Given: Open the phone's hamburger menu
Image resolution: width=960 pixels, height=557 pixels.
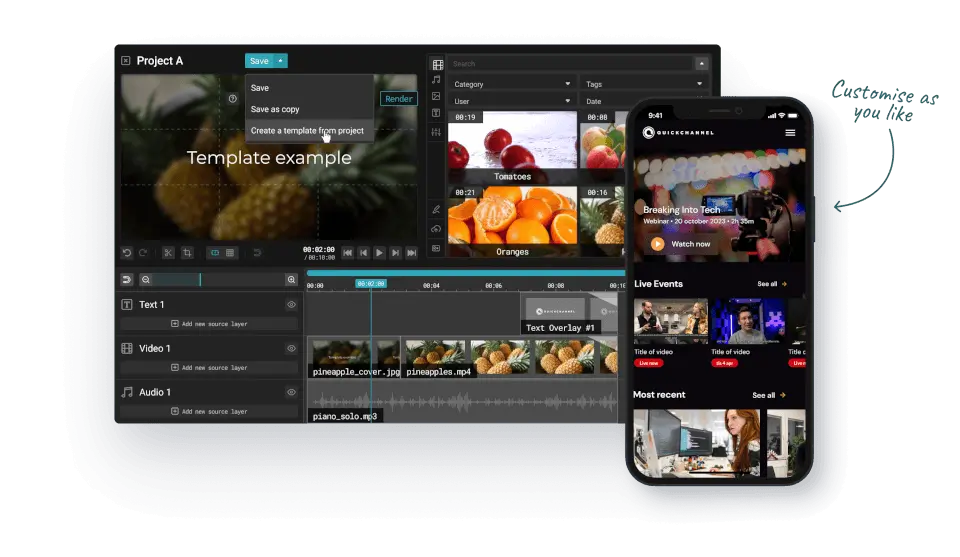Looking at the screenshot, I should [x=790, y=133].
